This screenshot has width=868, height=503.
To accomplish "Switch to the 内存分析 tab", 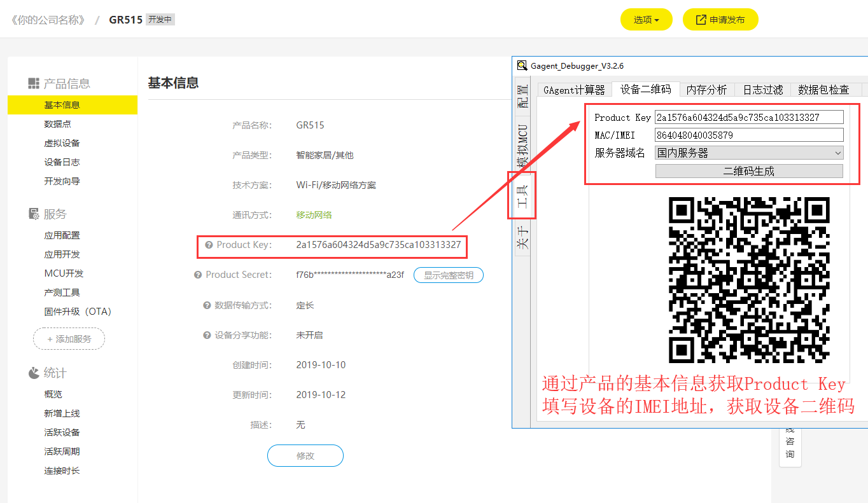I will click(x=706, y=90).
